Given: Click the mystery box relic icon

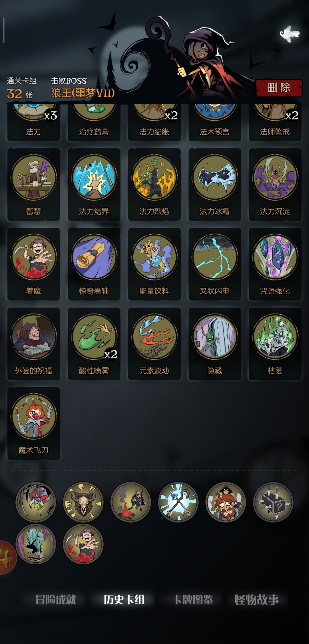Looking at the screenshot, I should [x=274, y=502].
